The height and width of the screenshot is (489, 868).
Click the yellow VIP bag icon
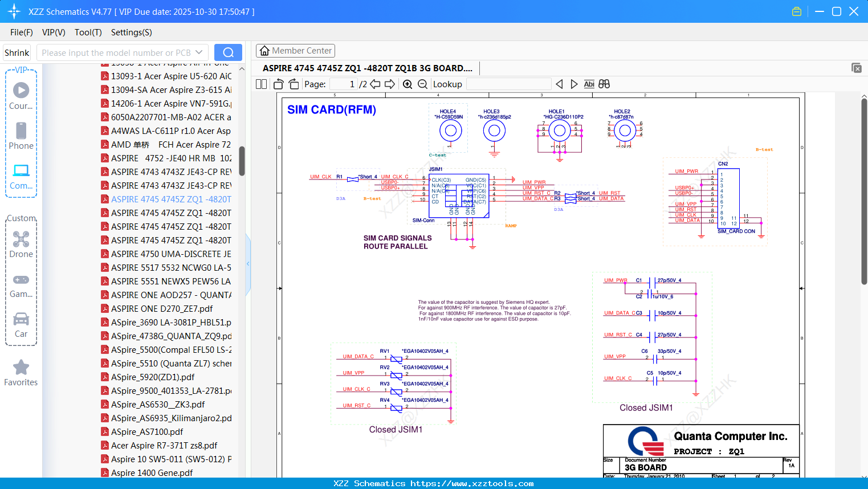tap(797, 11)
